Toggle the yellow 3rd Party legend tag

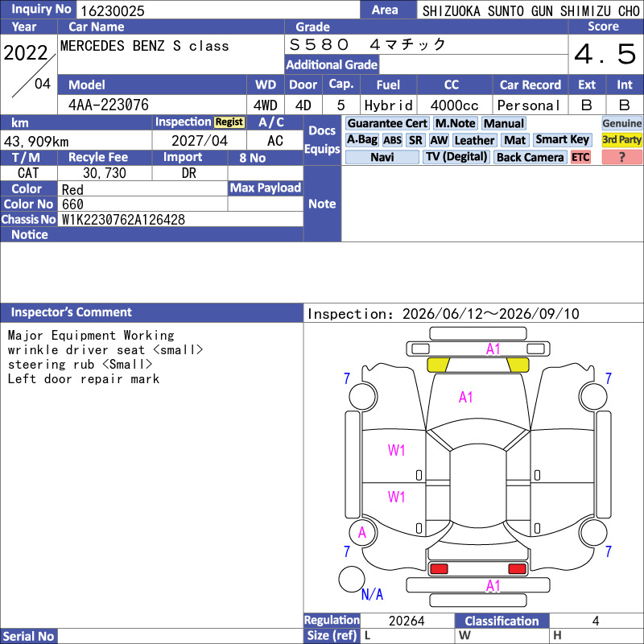coord(621,140)
